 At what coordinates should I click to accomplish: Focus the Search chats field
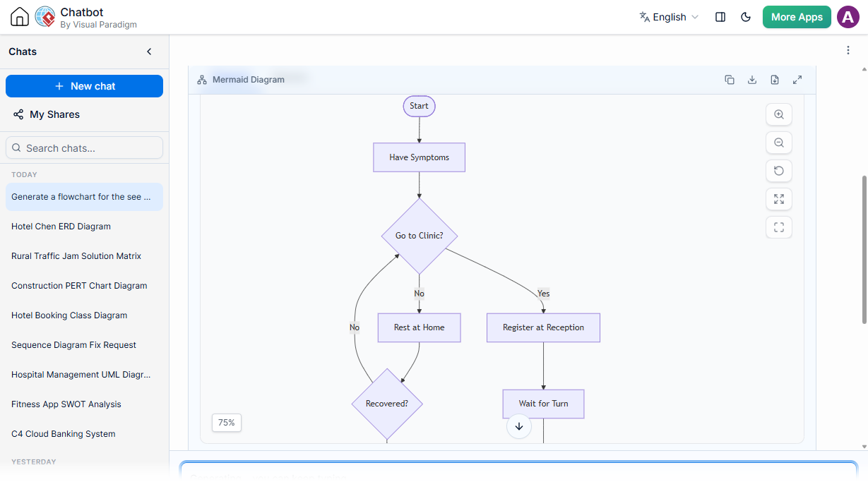pyautogui.click(x=84, y=148)
